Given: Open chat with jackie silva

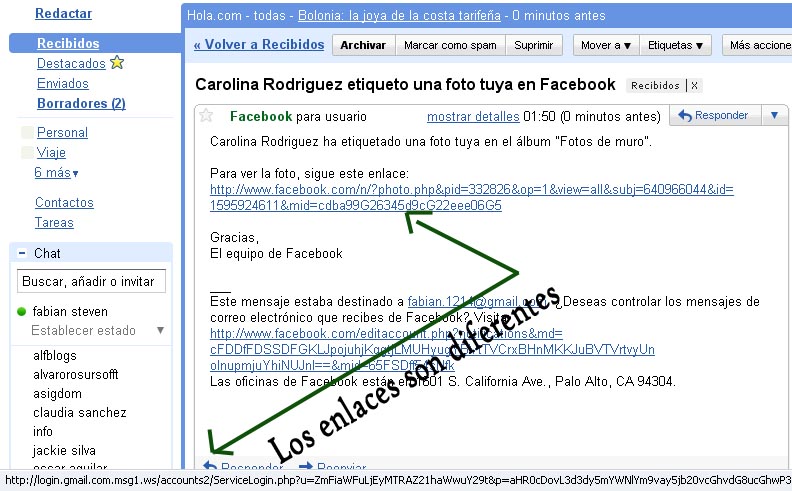Looking at the screenshot, I should 64,450.
